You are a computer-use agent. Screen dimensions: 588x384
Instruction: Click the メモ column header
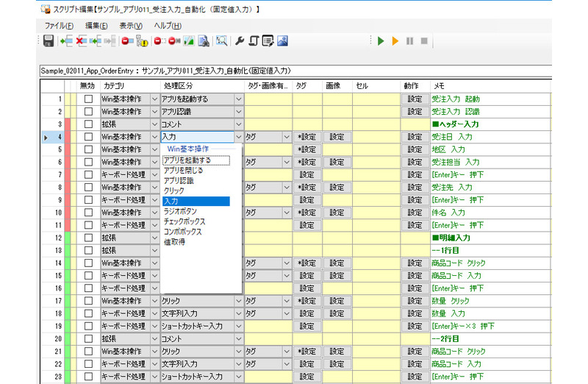click(x=490, y=86)
